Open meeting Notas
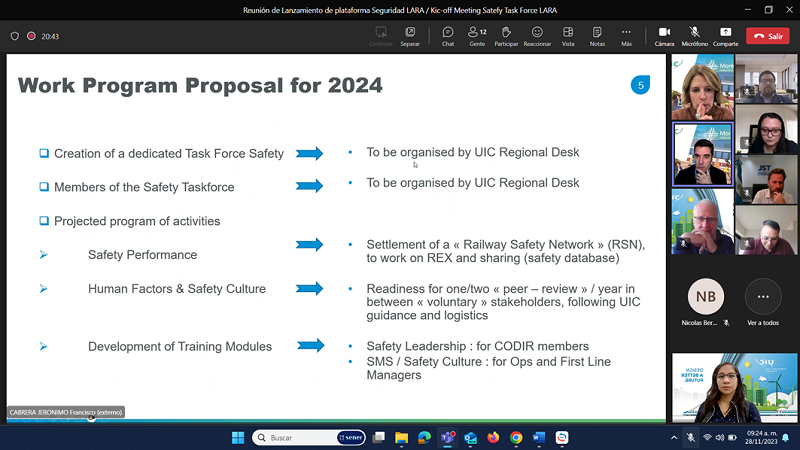The height and width of the screenshot is (450, 800). [597, 37]
